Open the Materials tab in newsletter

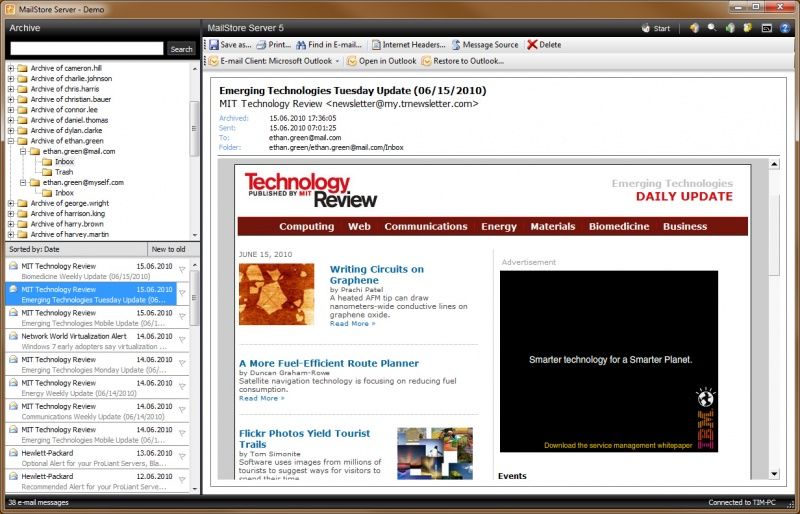553,227
